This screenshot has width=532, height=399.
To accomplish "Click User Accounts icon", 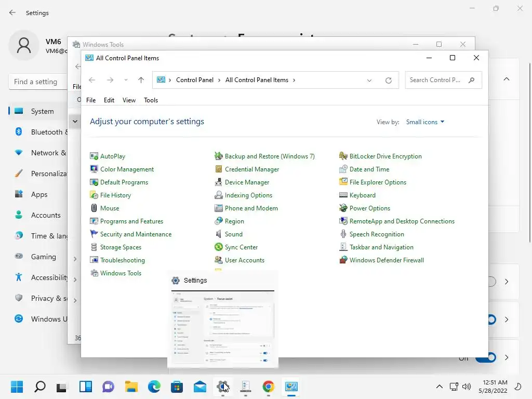I will click(219, 260).
